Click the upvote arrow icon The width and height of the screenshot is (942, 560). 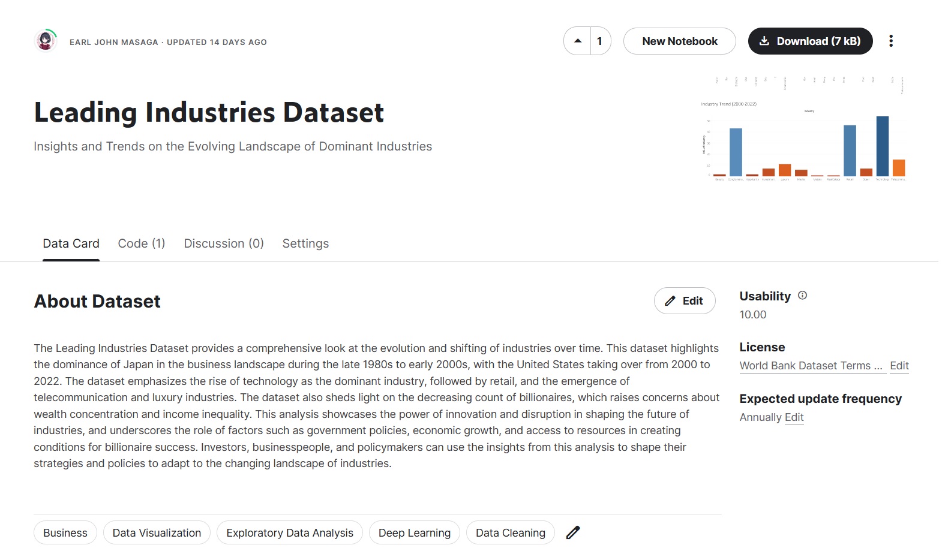click(x=577, y=41)
